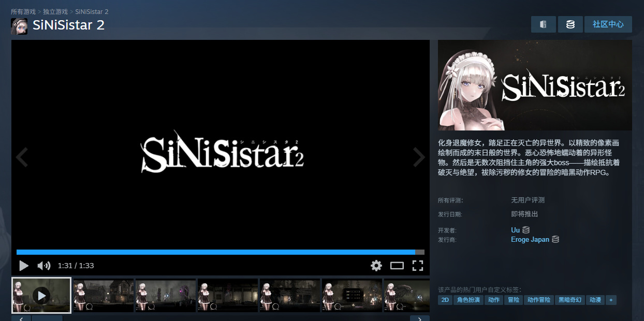
Task: Open video settings gear
Action: 376,266
